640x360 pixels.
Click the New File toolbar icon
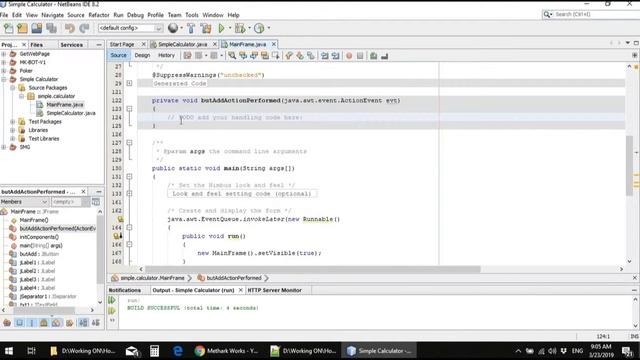coord(8,28)
